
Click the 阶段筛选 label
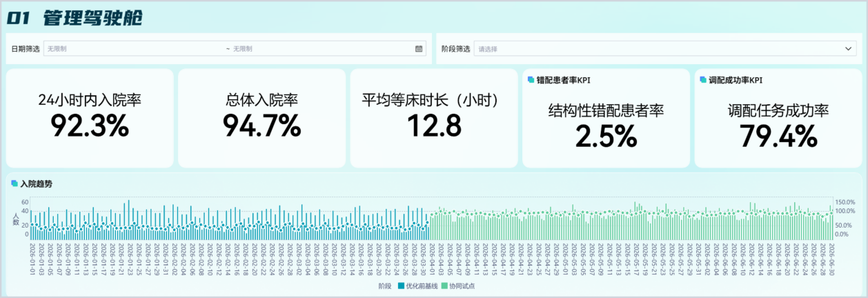[455, 49]
